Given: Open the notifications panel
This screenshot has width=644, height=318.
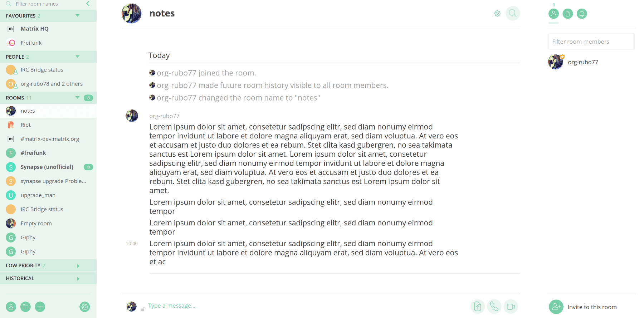Looking at the screenshot, I should tap(582, 14).
